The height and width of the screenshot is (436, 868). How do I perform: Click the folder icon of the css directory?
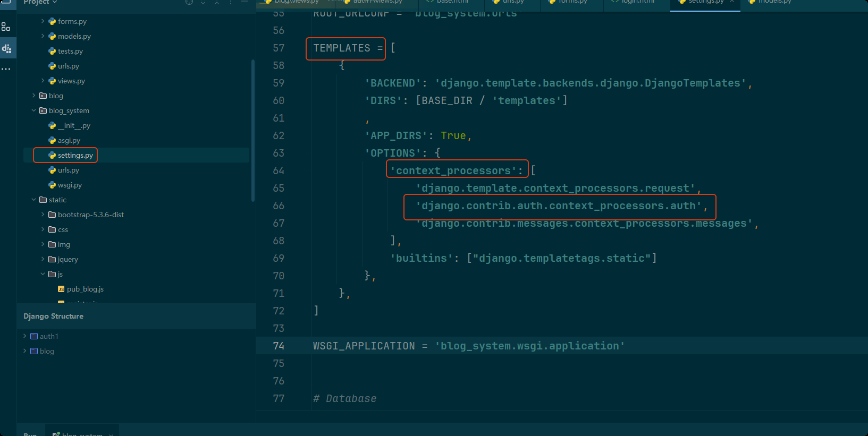tap(52, 229)
